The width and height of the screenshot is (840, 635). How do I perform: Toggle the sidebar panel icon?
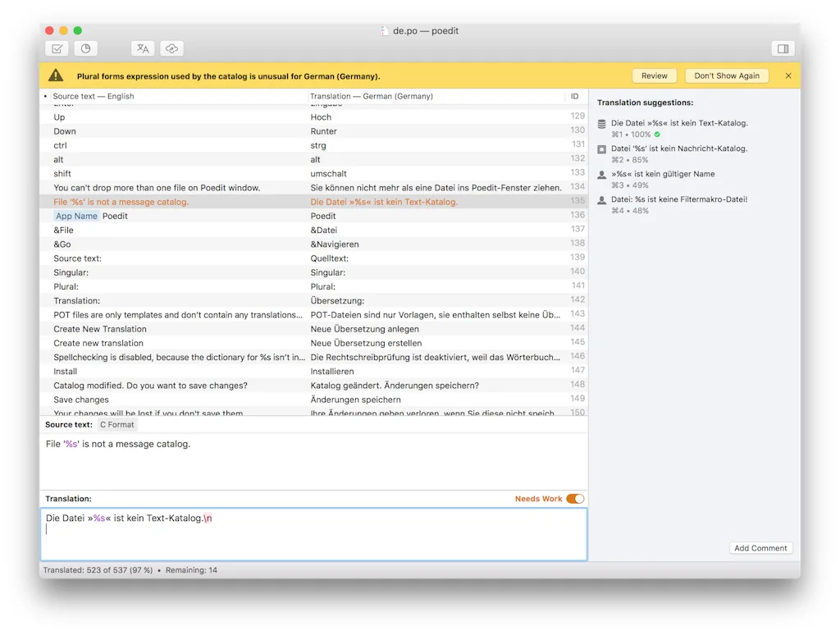(783, 48)
